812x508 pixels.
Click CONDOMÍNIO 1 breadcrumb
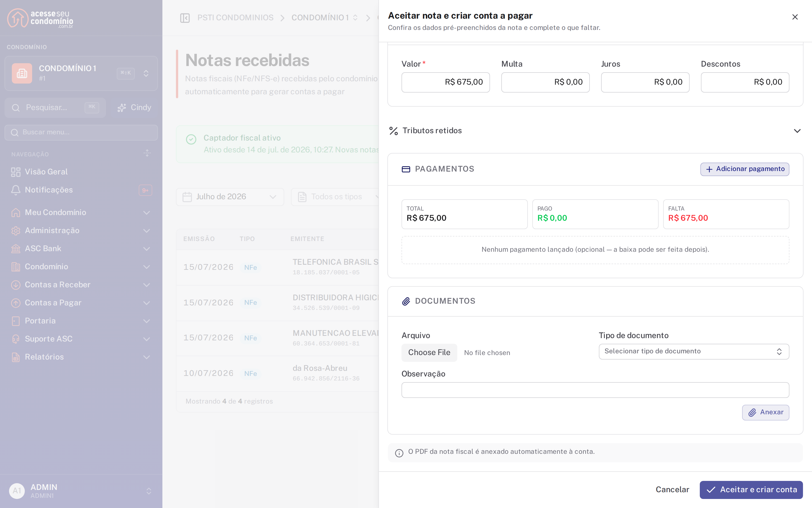320,18
